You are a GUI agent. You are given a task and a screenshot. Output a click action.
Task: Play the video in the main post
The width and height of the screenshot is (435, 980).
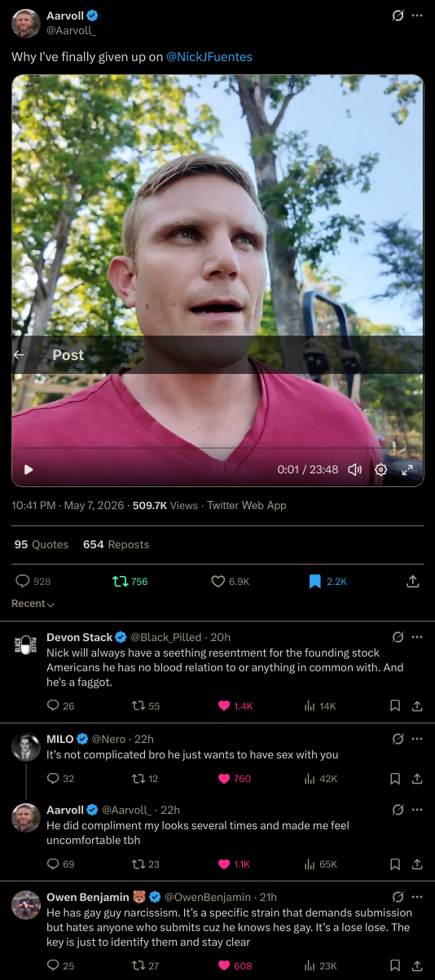pyautogui.click(x=29, y=470)
